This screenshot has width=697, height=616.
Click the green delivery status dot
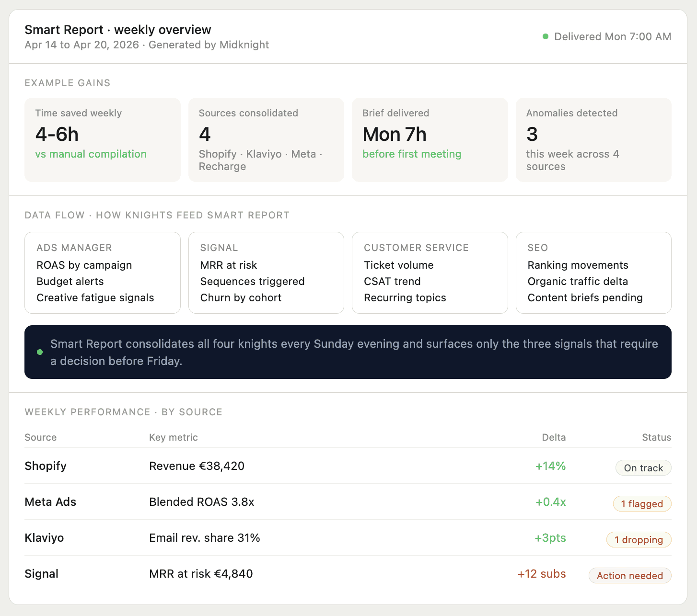pos(546,36)
